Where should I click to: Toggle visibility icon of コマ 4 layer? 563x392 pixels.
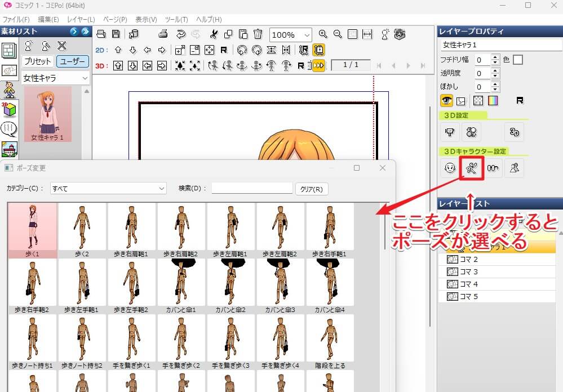(452, 284)
